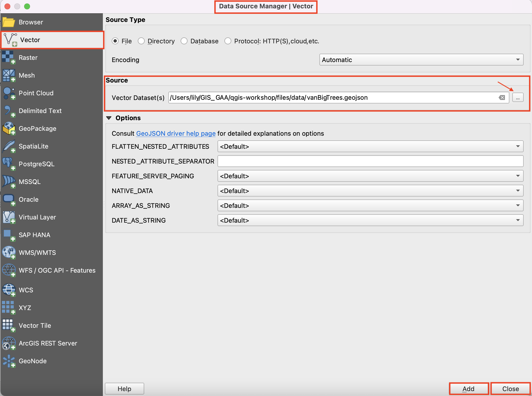Open the Browser tab in sidebar

pyautogui.click(x=31, y=22)
